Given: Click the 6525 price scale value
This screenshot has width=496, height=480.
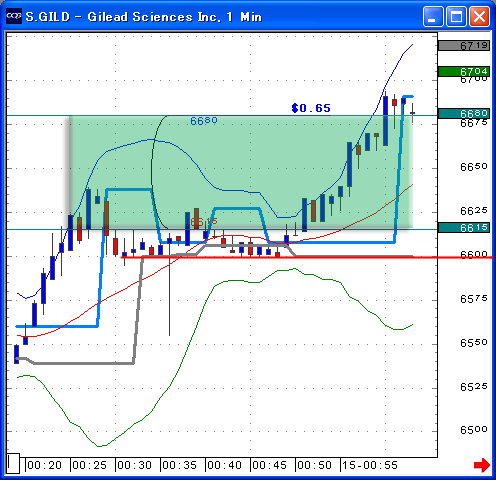Looking at the screenshot, I should [474, 387].
